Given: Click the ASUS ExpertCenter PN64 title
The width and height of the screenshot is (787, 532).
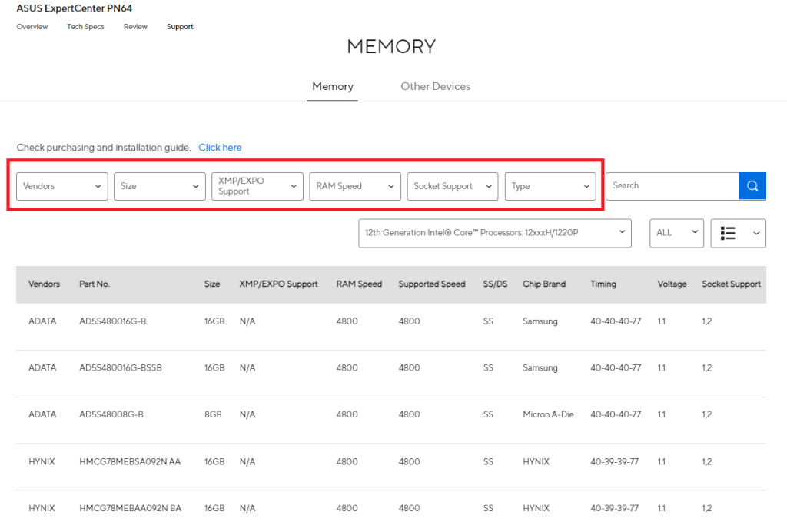Looking at the screenshot, I should 75,8.
